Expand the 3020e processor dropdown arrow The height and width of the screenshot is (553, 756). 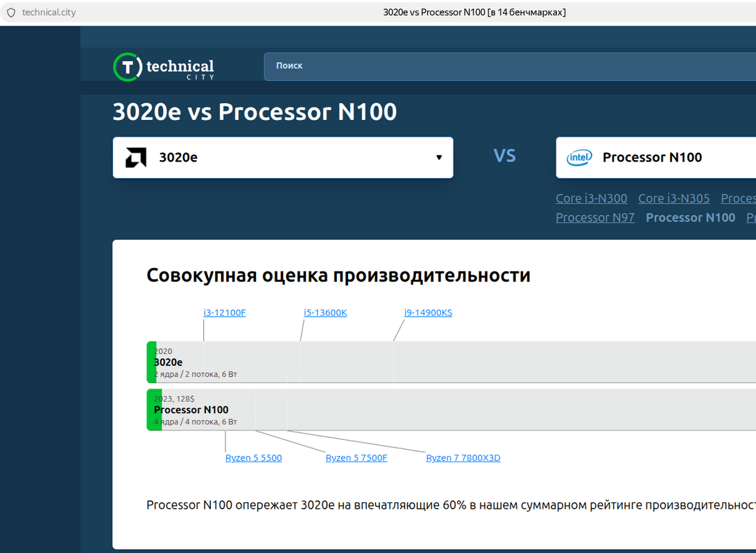[439, 157]
